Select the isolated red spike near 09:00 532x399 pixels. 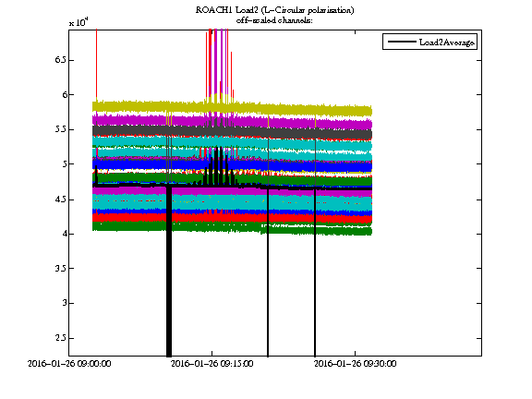97,65
